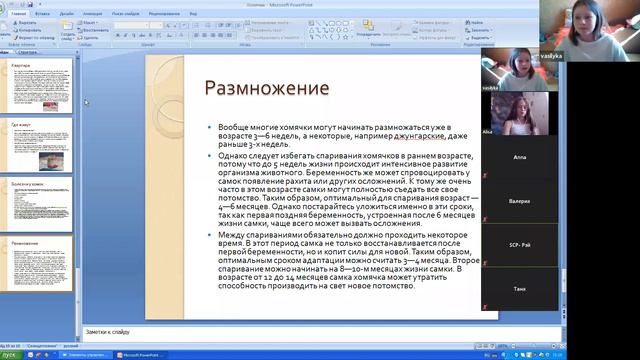Center the paragraph text
Viewport: 640px width, 360px height.
[x=204, y=36]
